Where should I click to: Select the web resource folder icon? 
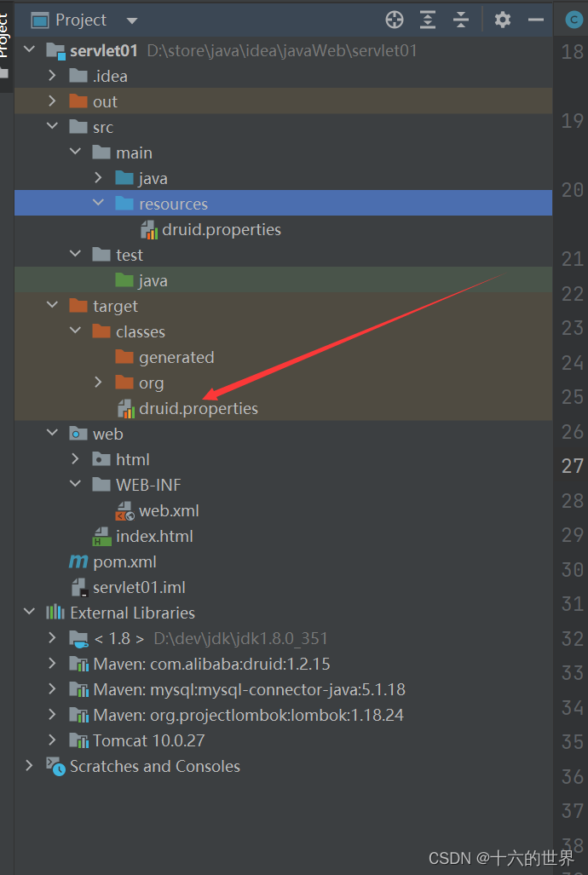pyautogui.click(x=78, y=434)
